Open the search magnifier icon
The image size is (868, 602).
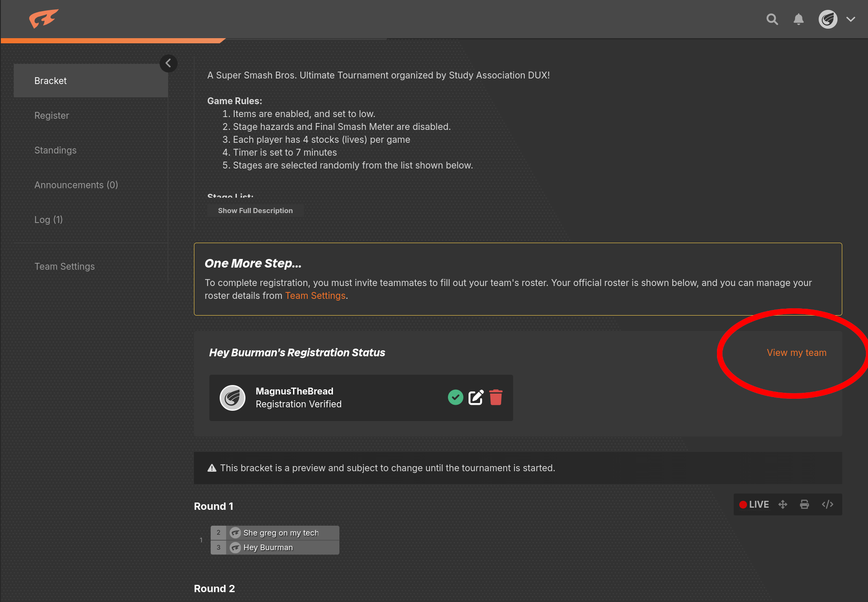coord(772,19)
